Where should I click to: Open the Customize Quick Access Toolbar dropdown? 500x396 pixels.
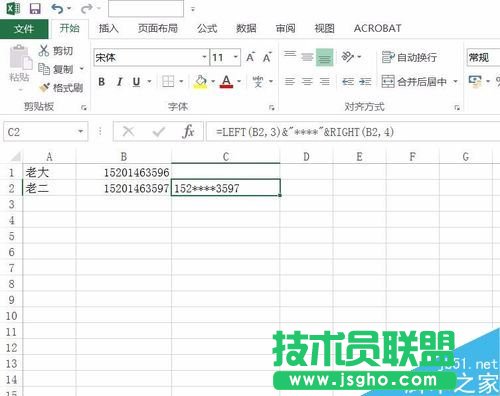(x=193, y=9)
